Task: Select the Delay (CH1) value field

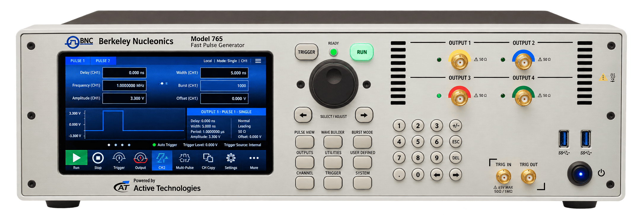Action: pyautogui.click(x=125, y=73)
